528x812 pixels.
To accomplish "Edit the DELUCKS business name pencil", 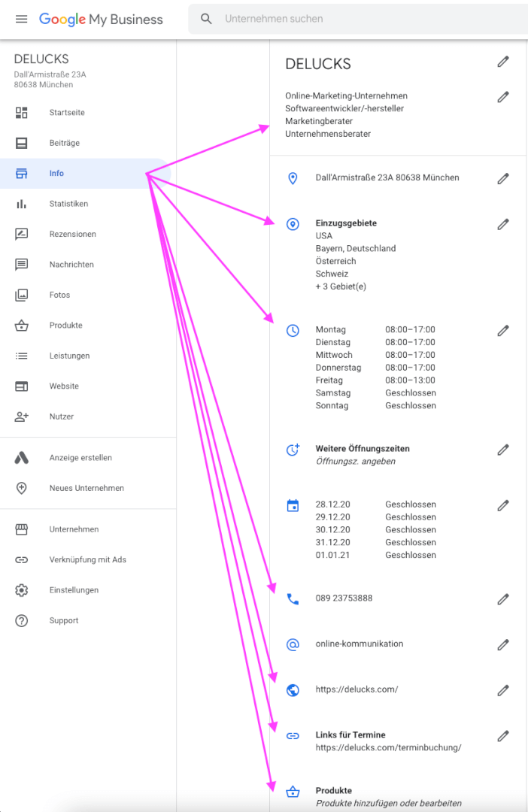I will pyautogui.click(x=503, y=62).
